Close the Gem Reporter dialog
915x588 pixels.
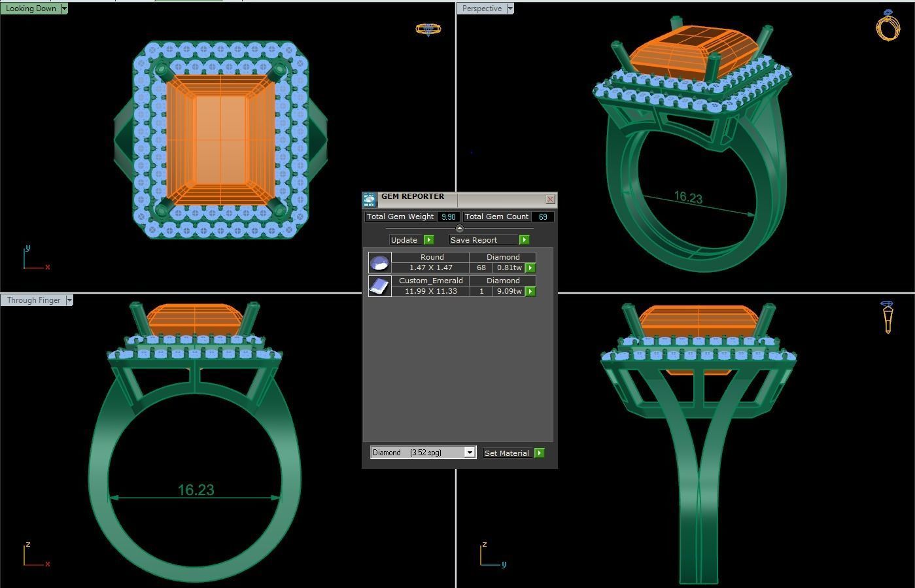click(550, 199)
